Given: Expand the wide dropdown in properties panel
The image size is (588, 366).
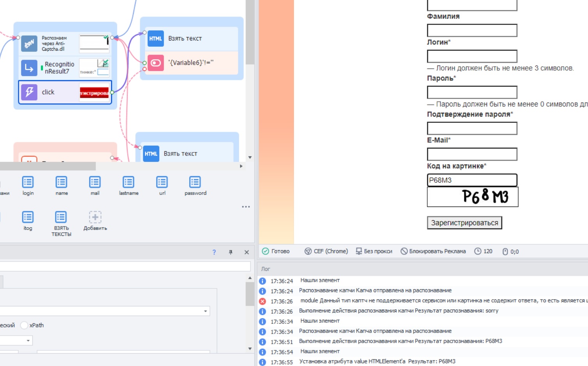Looking at the screenshot, I should pos(105,311).
